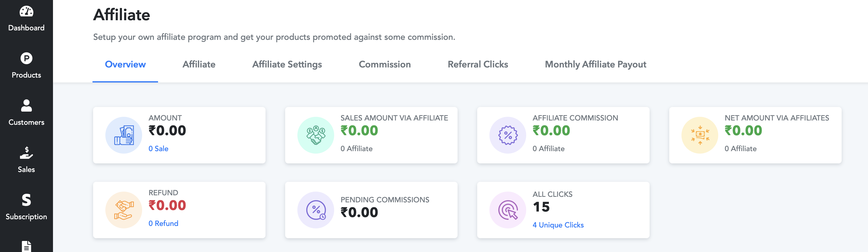Click the Refund hands icon

124,210
